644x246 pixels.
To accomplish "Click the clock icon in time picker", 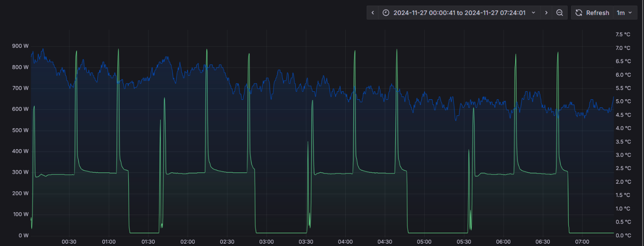I will (x=386, y=13).
